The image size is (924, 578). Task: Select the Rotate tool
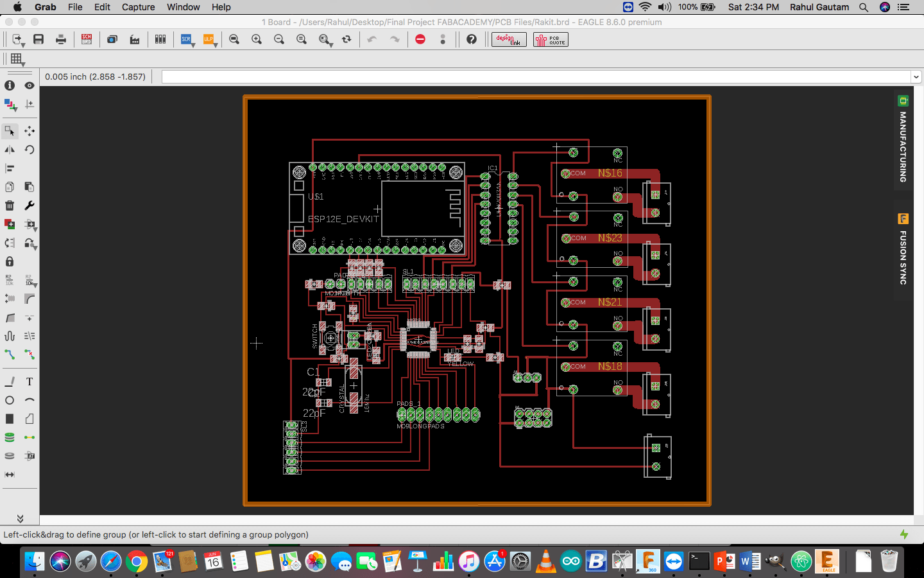(30, 150)
